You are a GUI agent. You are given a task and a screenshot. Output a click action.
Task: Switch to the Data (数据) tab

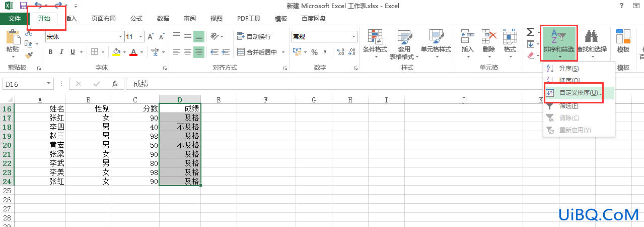pyautogui.click(x=163, y=19)
